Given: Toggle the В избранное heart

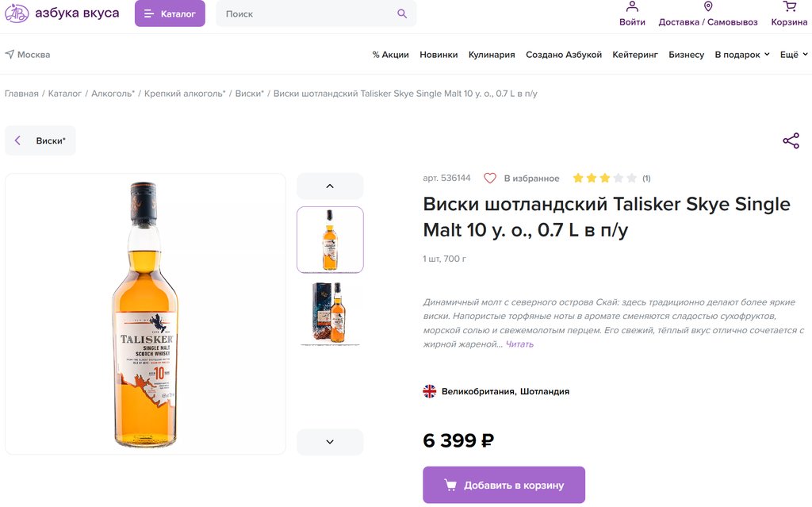Looking at the screenshot, I should 490,179.
